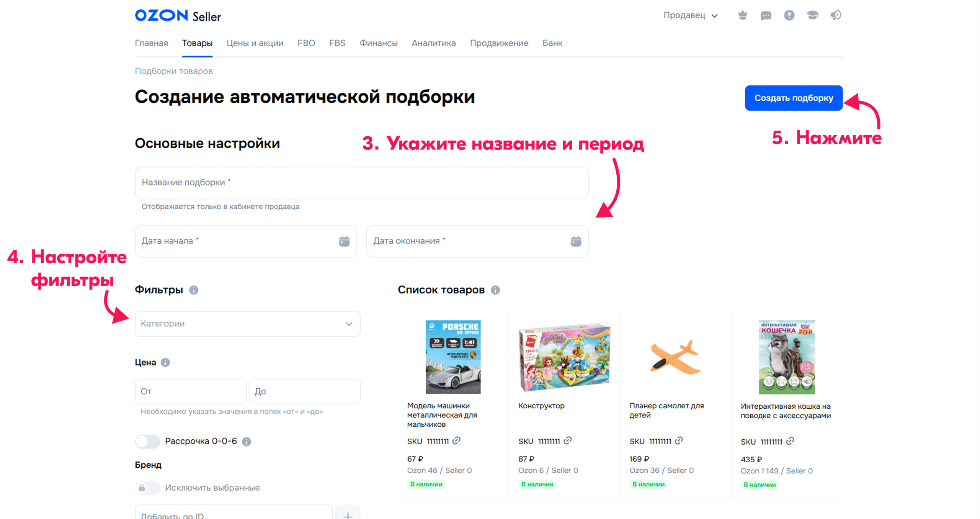The height and width of the screenshot is (519, 980).
Task: Click info icon next to Фильтры
Action: tap(194, 290)
